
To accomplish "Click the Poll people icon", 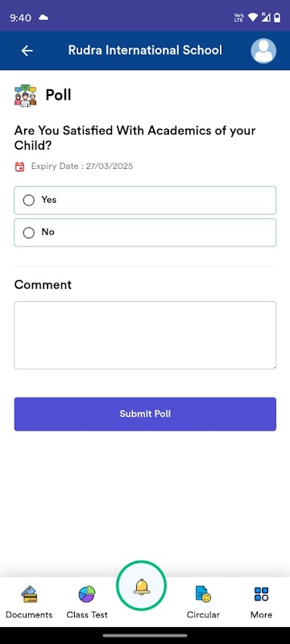I will click(x=26, y=96).
